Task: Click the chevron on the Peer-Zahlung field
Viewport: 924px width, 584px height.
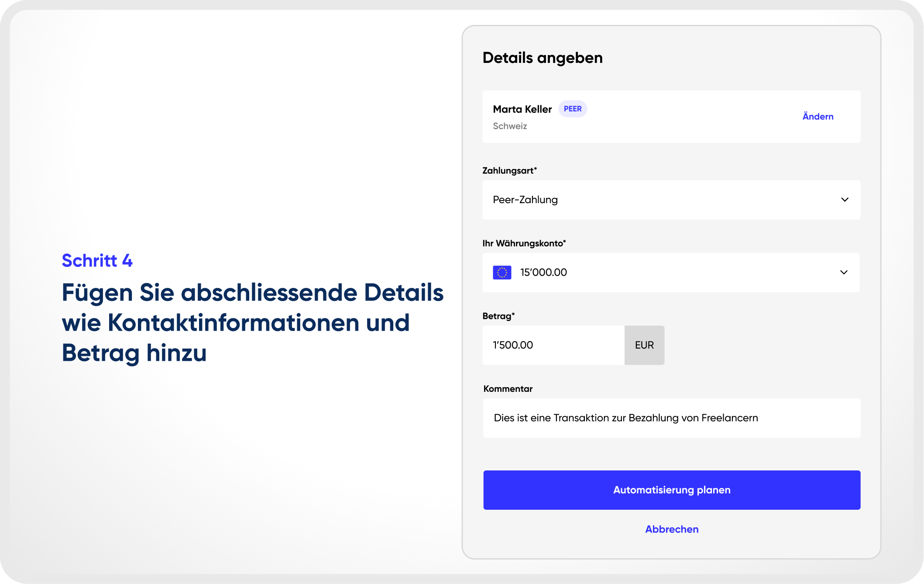Action: pos(845,200)
